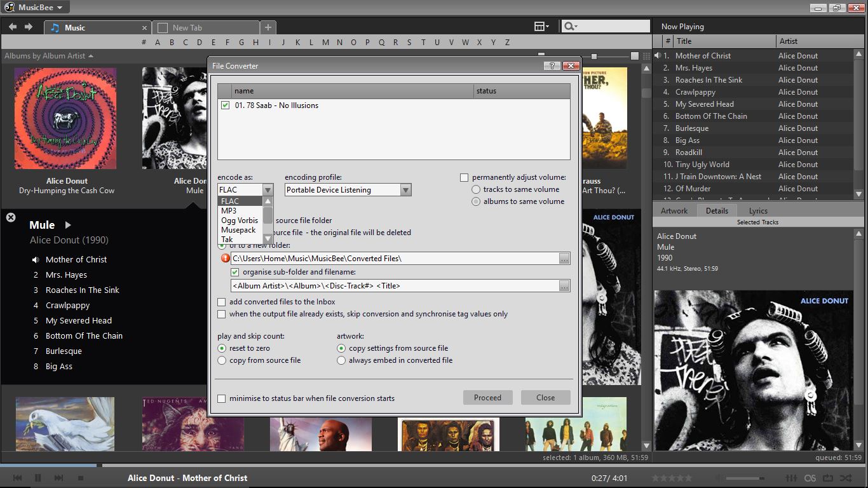The width and height of the screenshot is (868, 488).
Task: Click the Dry-Humping the Cash Cow album cover
Action: 65,119
